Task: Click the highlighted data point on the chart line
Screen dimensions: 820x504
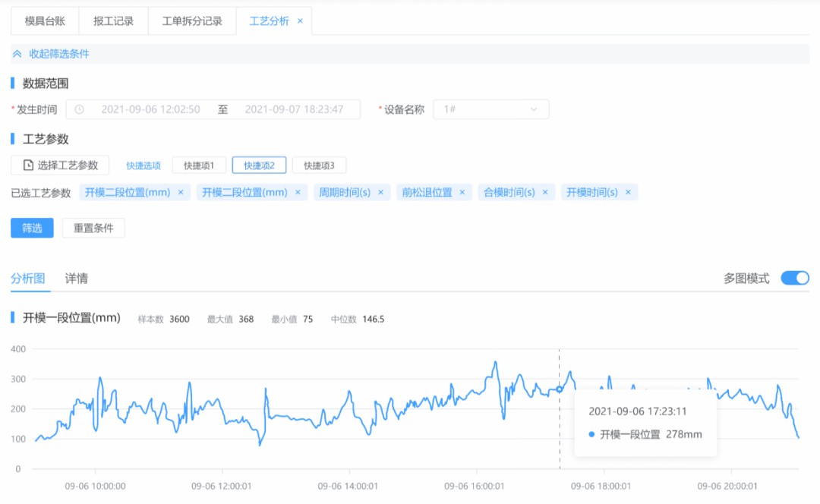Action: tap(560, 389)
